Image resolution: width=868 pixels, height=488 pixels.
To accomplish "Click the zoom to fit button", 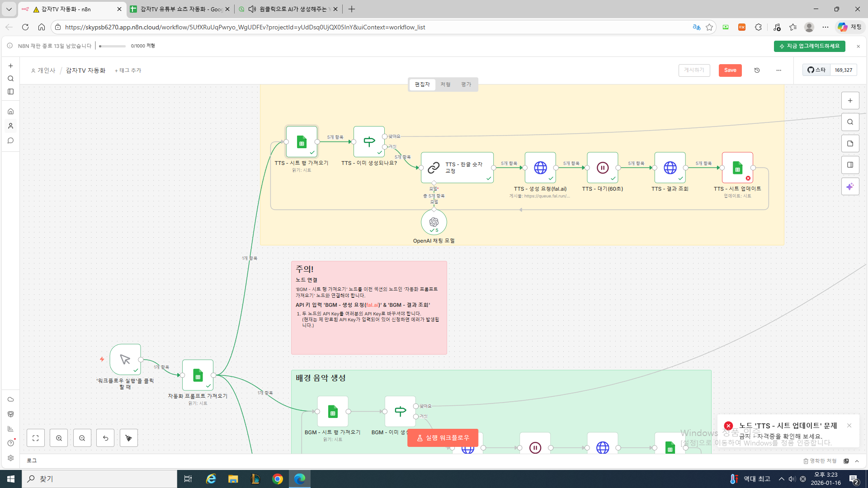I will point(36,438).
